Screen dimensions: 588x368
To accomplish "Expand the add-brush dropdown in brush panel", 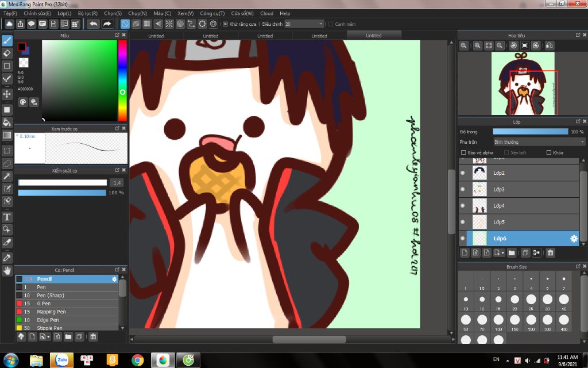I will pos(48,337).
